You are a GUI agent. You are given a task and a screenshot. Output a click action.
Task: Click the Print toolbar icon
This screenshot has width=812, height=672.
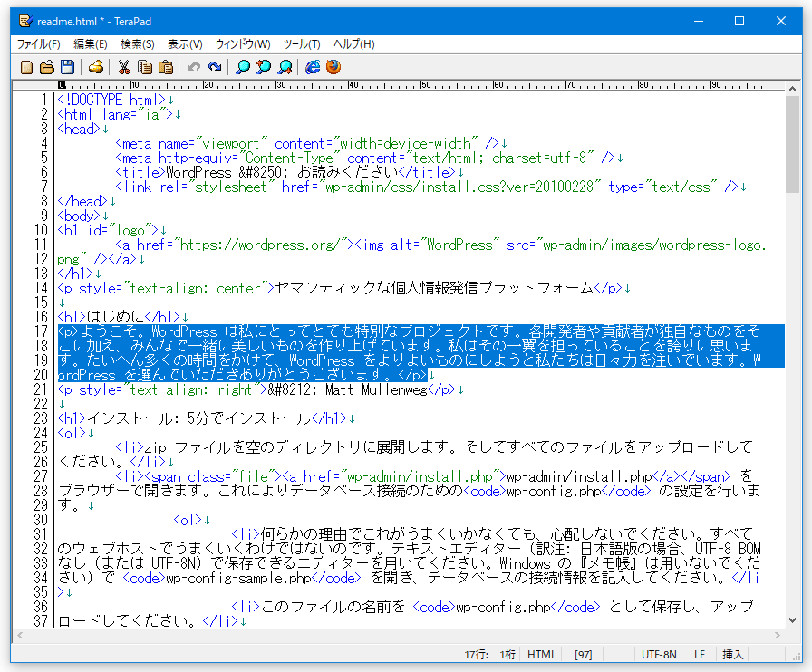point(96,67)
